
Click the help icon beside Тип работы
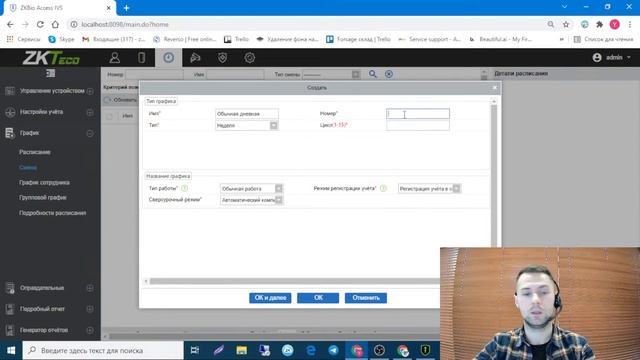coord(184,188)
